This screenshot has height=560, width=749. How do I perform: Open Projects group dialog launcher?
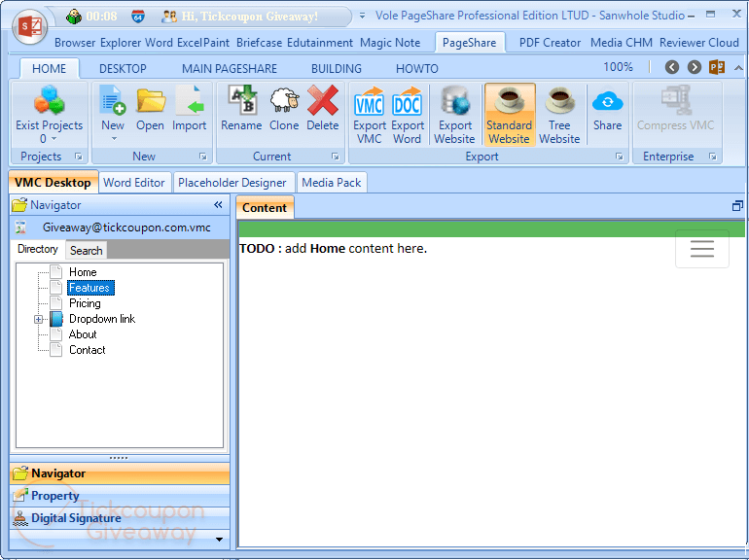(x=79, y=157)
